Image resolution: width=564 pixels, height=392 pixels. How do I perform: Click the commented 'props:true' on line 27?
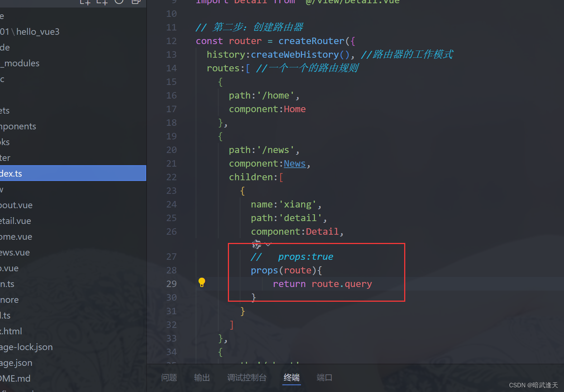coord(306,257)
